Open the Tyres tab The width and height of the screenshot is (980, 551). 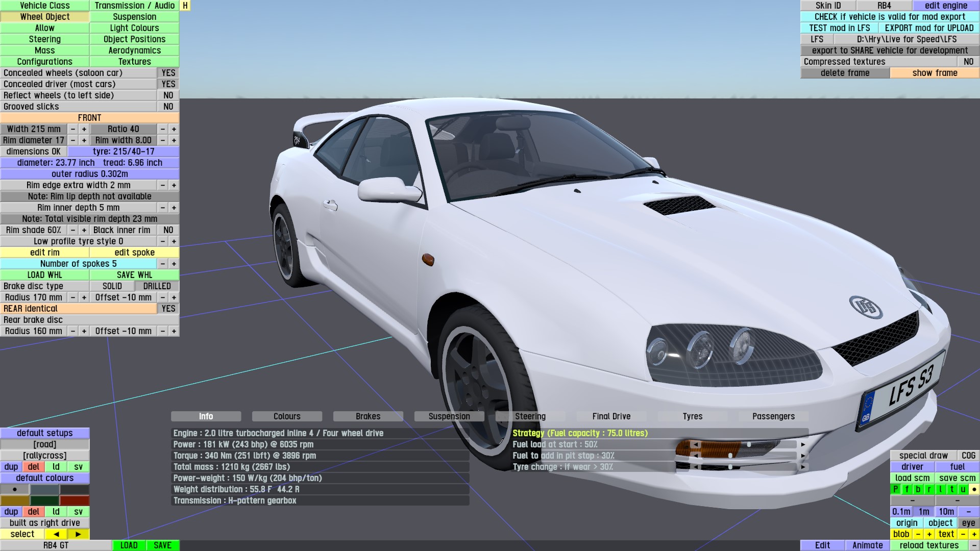click(692, 416)
